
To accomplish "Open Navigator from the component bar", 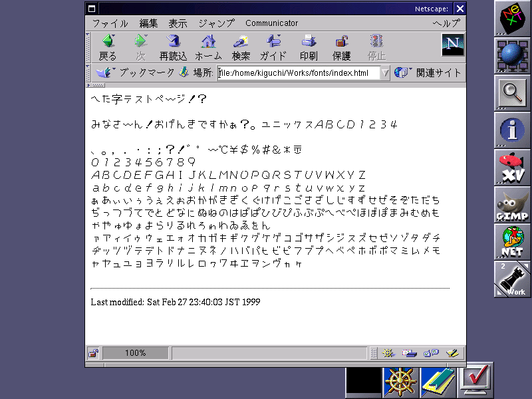I will [388, 354].
